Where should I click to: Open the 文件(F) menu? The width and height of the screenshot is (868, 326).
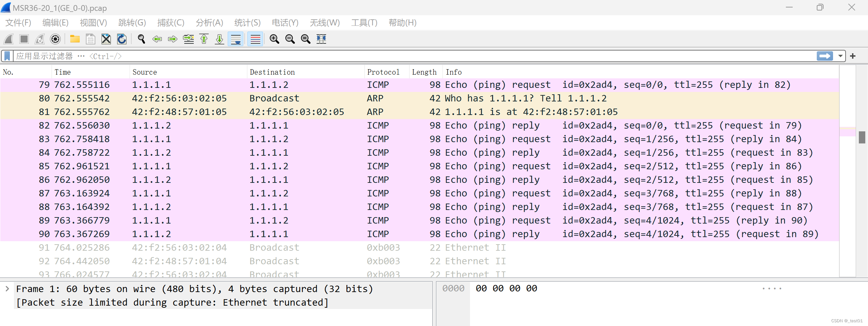(x=18, y=23)
